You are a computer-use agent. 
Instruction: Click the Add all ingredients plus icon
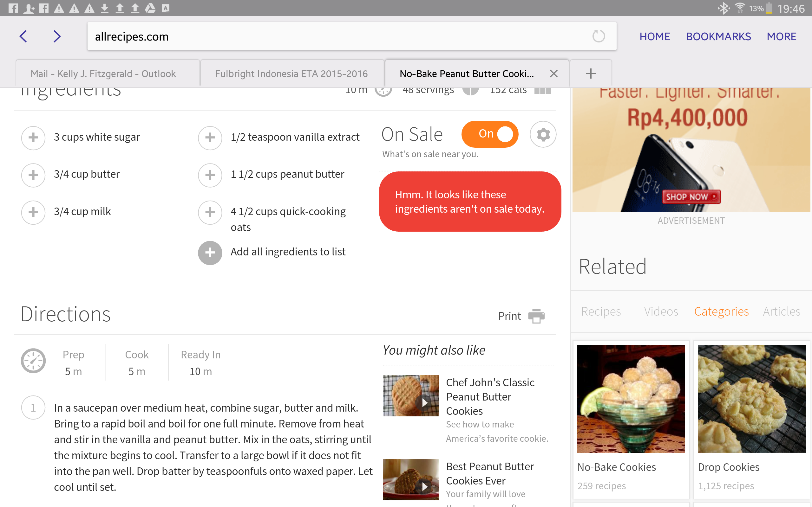(x=210, y=253)
